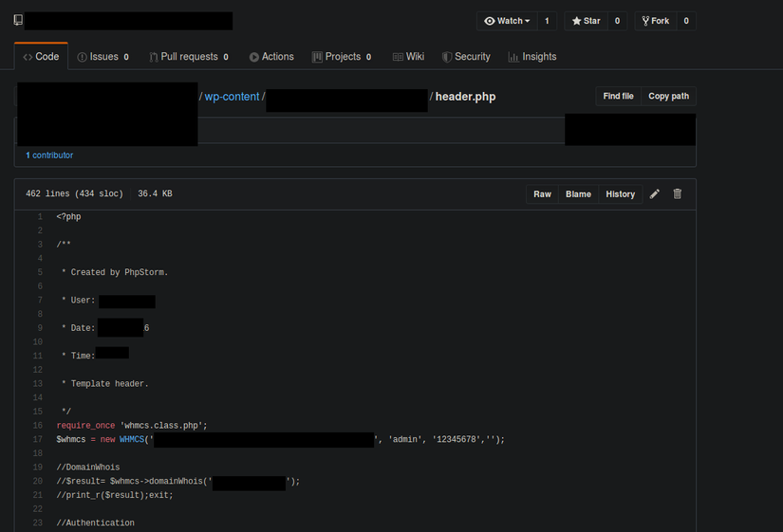Open the Issues tab
783x532 pixels.
tap(103, 57)
